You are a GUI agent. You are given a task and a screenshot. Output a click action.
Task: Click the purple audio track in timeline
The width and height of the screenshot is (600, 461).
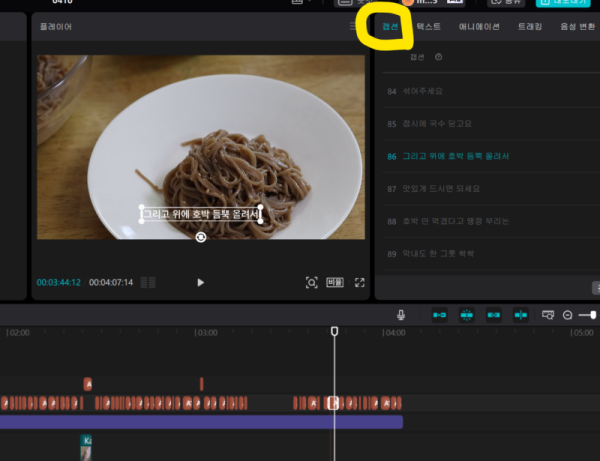200,422
